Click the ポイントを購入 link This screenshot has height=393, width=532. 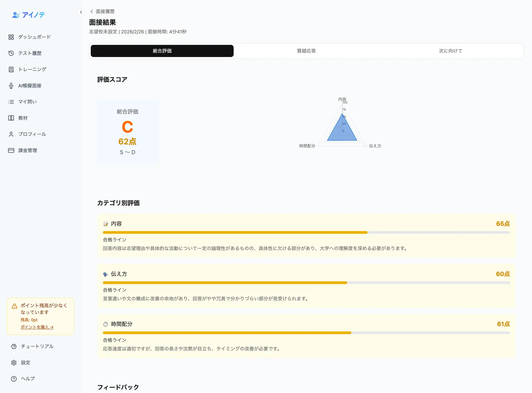click(37, 327)
